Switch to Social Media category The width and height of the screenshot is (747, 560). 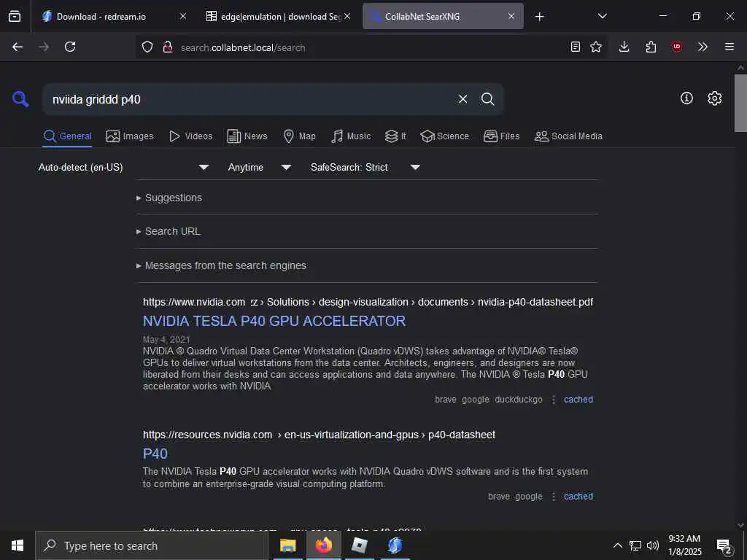coord(568,136)
